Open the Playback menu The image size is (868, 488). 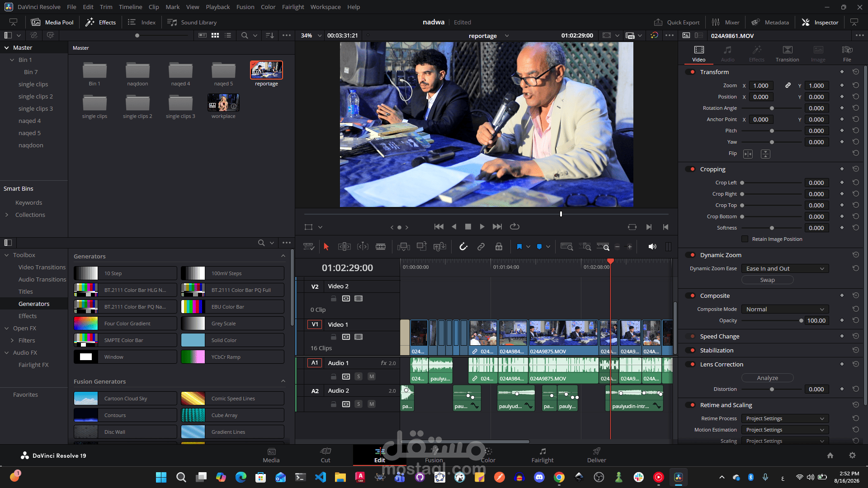(x=217, y=7)
